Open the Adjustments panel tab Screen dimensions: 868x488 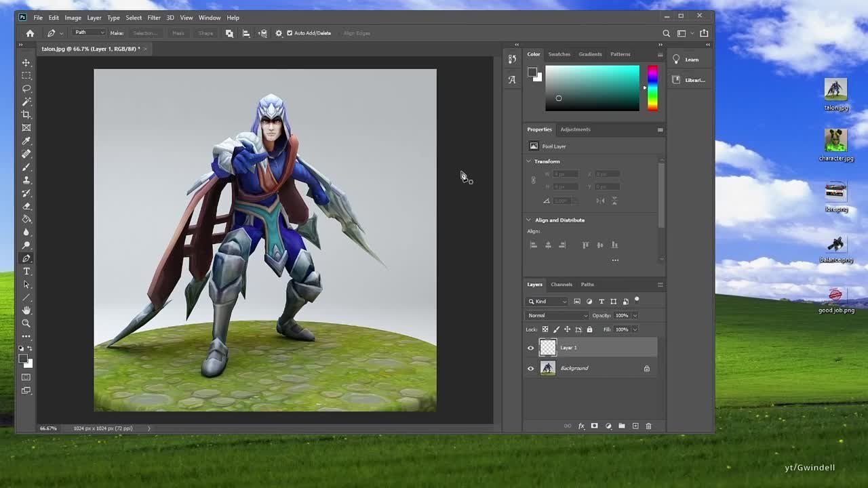575,129
